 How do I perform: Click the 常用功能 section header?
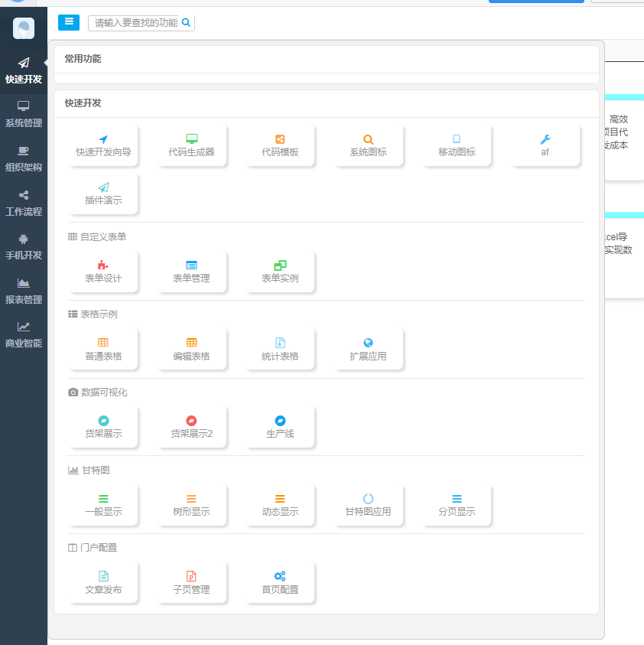pos(83,59)
